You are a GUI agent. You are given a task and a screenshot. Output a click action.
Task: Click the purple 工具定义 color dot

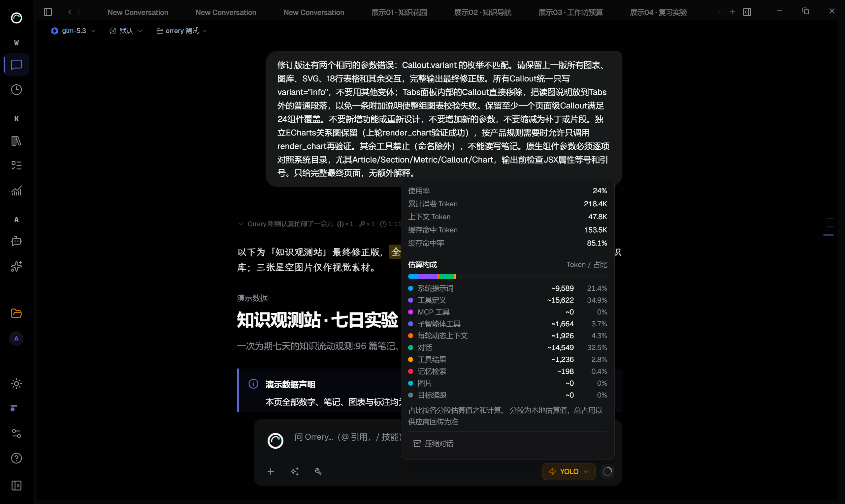[x=410, y=300]
